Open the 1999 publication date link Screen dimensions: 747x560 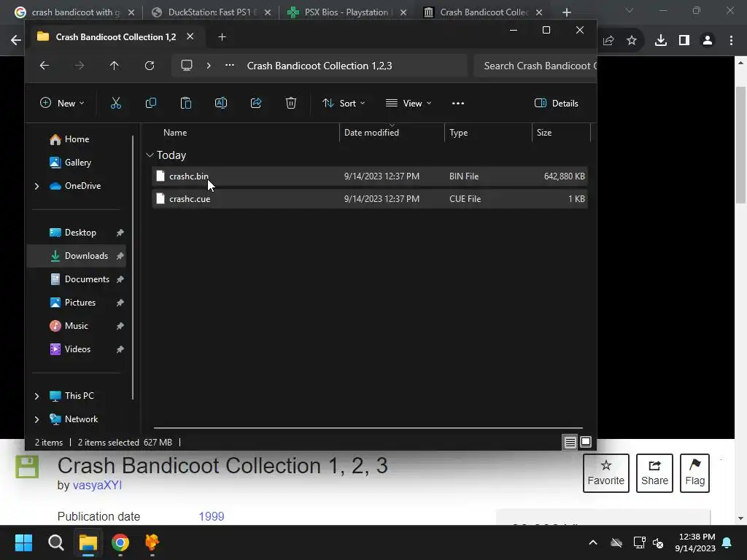(212, 517)
